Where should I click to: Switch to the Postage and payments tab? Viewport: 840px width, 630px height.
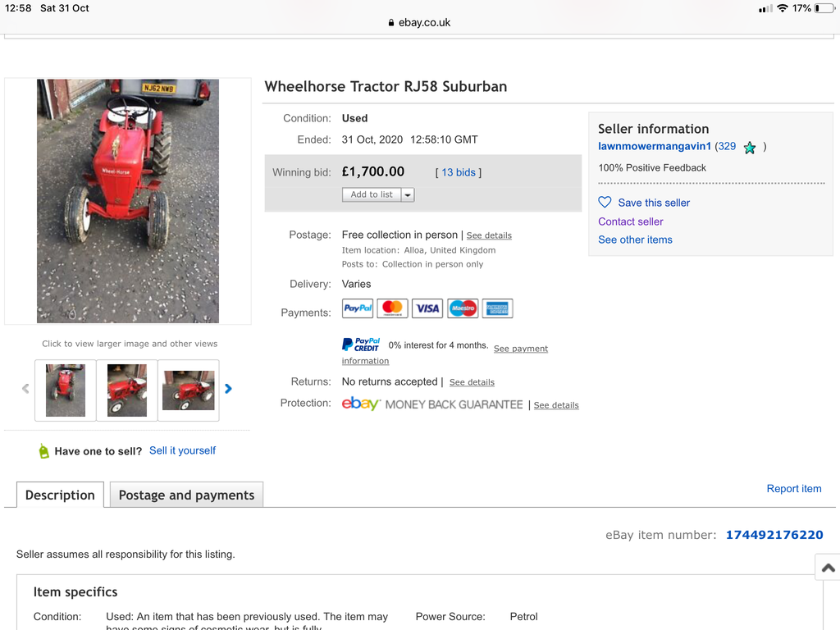186,495
